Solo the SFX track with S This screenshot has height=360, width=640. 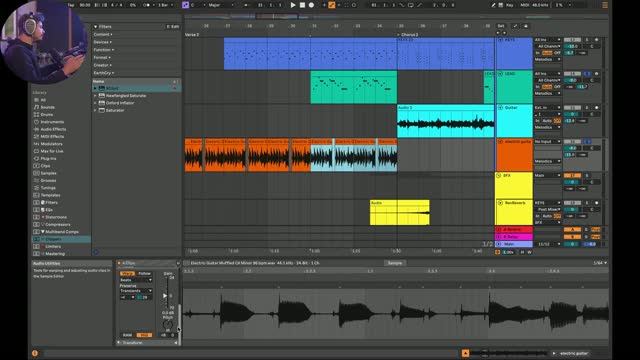tap(587, 176)
